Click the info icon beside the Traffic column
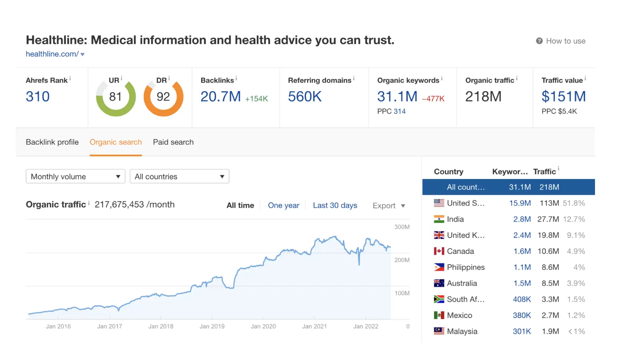The width and height of the screenshot is (618, 364). [558, 169]
